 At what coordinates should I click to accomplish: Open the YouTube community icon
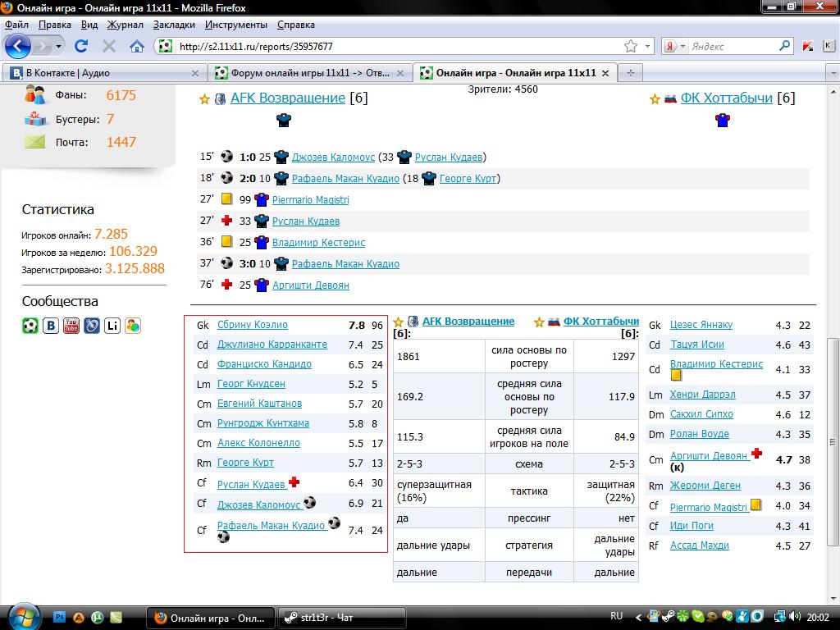(71, 326)
